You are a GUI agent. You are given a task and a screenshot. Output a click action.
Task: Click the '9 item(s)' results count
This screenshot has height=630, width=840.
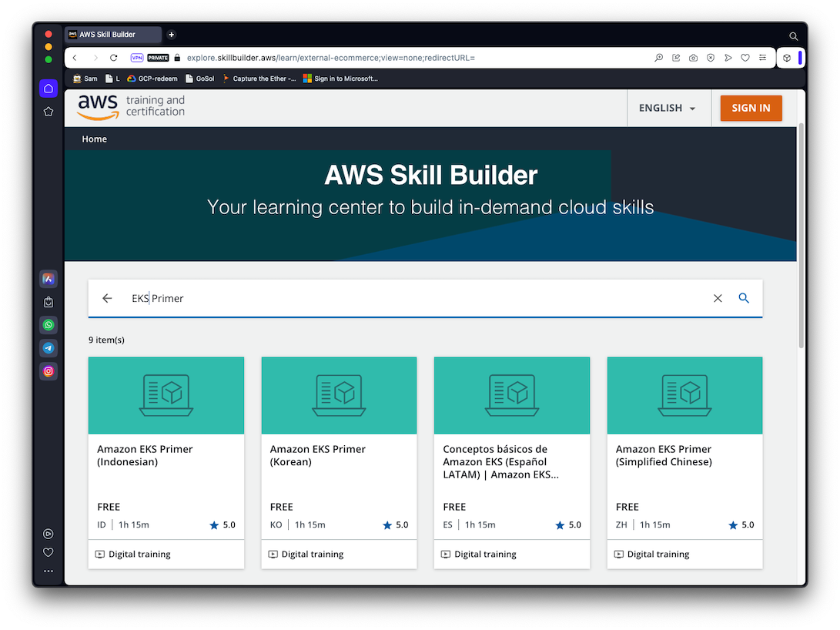[x=106, y=340]
